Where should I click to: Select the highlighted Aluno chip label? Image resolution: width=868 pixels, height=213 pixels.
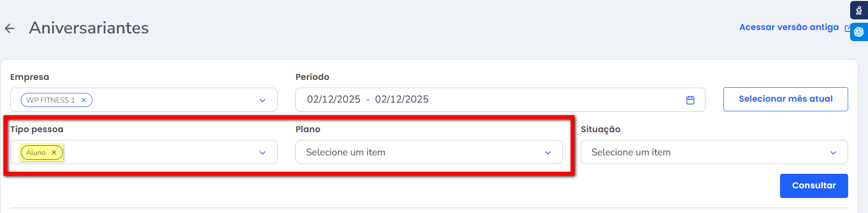pos(36,152)
